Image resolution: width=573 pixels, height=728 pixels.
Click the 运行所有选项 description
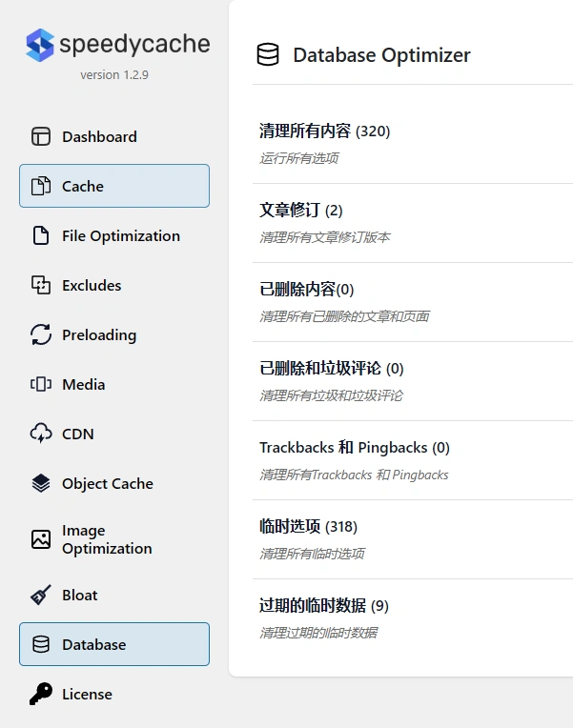click(299, 158)
